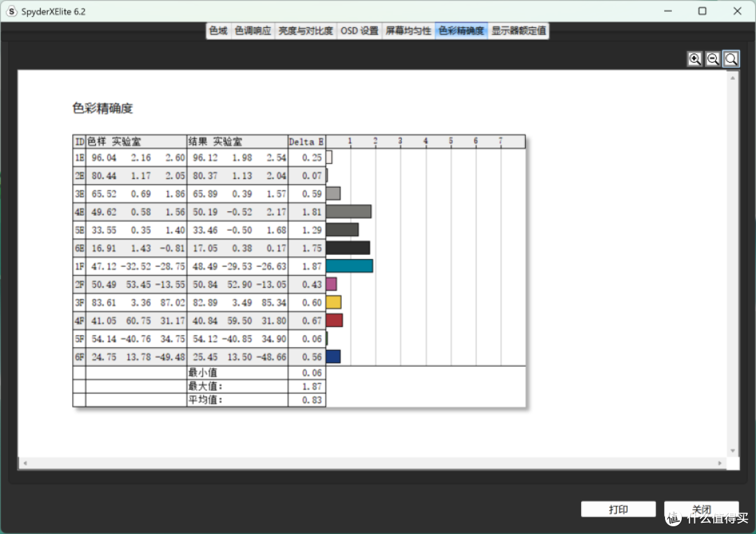Click the zoom in magnifier icon
The height and width of the screenshot is (534, 756).
(694, 59)
